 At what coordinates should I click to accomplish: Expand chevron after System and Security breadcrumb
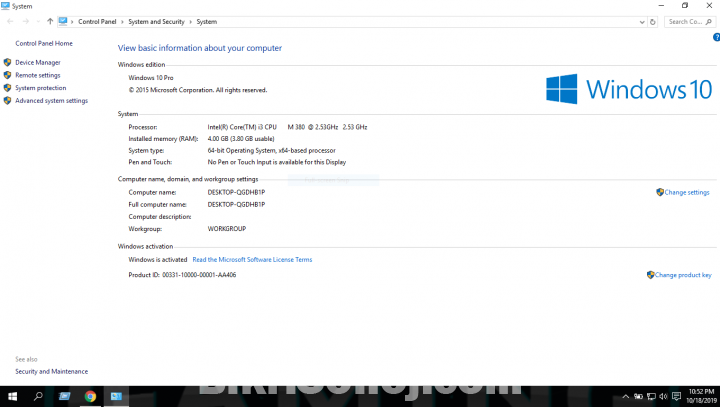click(191, 22)
